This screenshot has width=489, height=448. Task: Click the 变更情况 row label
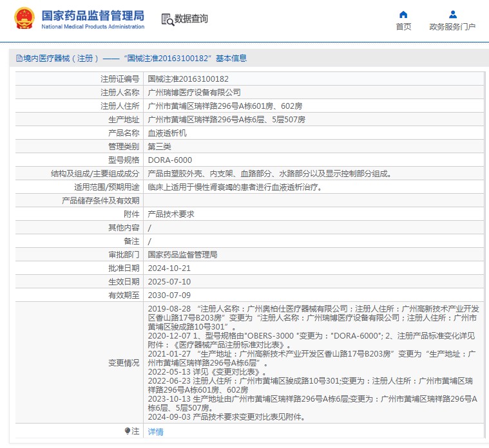[123, 363]
